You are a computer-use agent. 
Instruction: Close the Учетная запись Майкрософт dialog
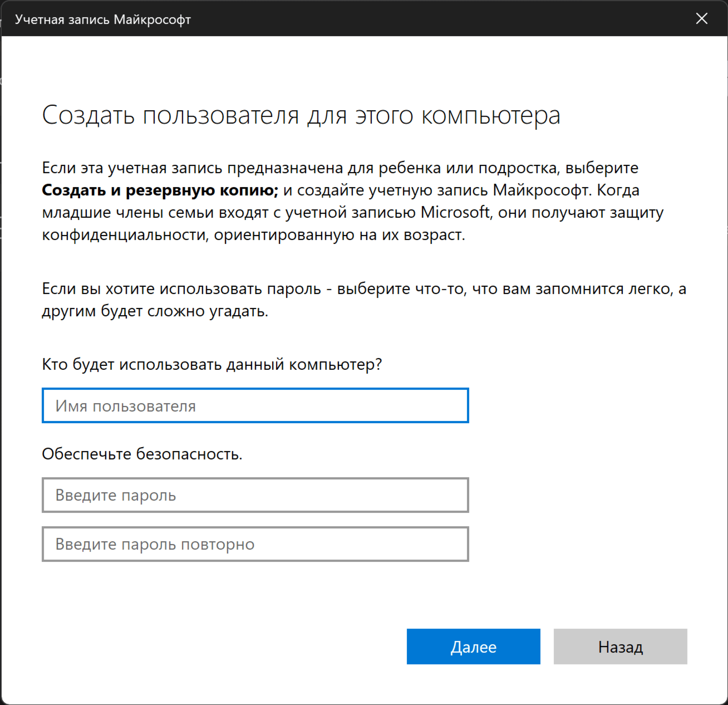coord(701,19)
